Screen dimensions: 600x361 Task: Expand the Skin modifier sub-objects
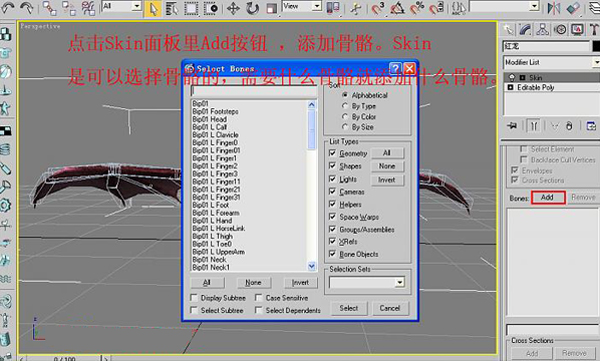pyautogui.click(x=522, y=78)
